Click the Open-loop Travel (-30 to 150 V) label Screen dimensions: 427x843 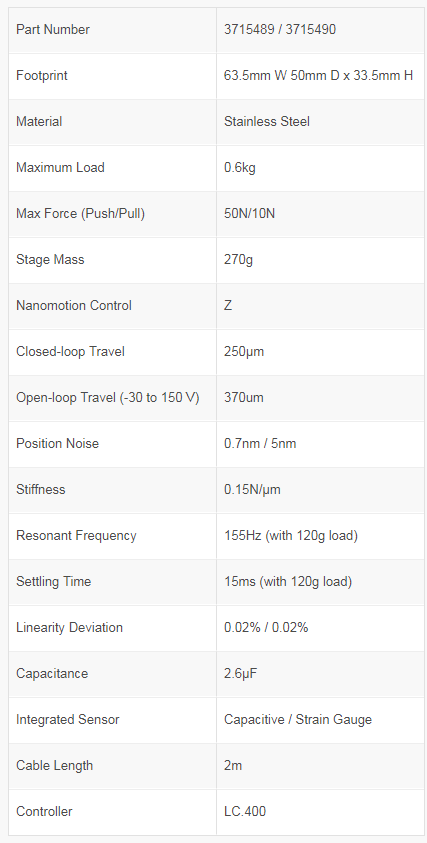point(108,398)
